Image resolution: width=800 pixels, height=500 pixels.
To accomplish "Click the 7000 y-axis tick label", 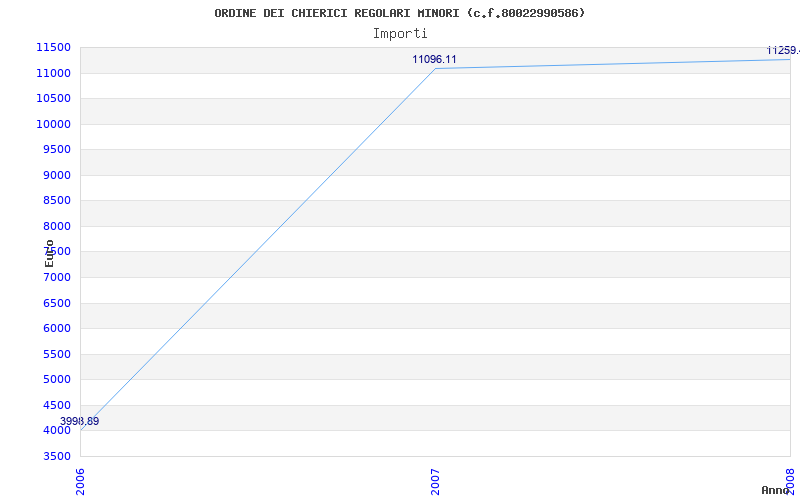I will (57, 277).
